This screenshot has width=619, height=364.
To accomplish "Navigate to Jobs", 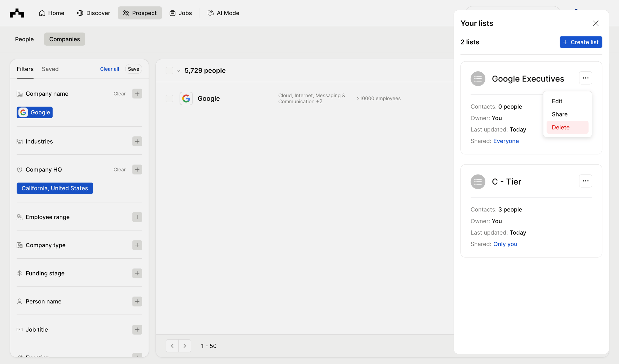I will pos(181,13).
